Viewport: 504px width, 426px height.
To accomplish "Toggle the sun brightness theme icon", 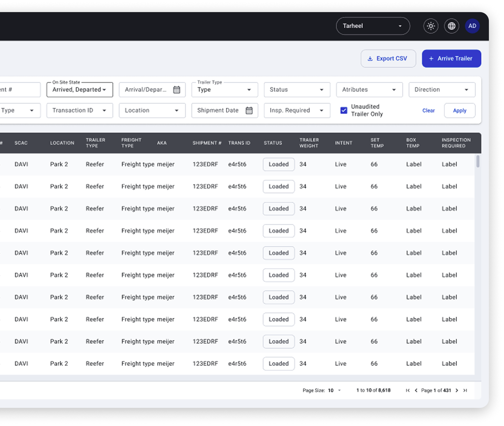I will pos(431,26).
